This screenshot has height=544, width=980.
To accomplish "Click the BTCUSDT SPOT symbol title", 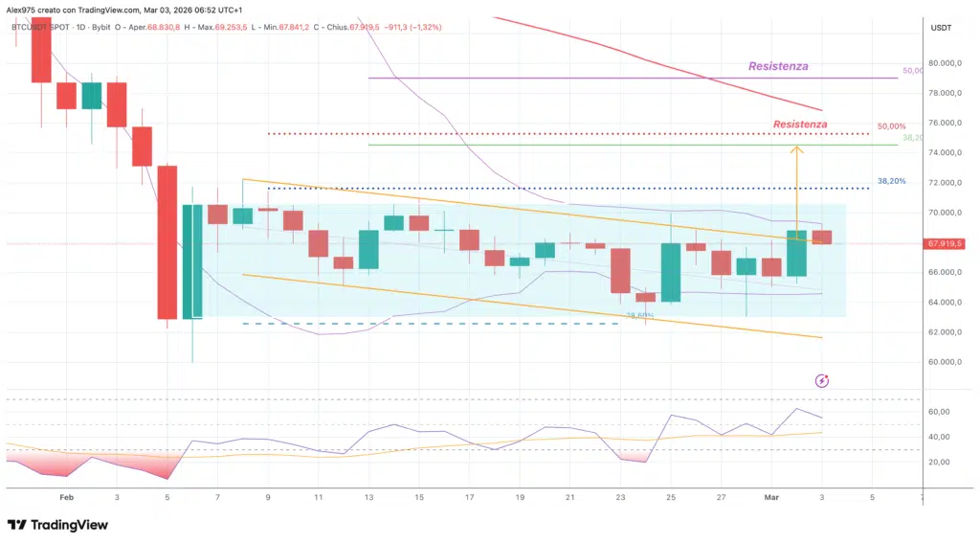I will [x=43, y=28].
